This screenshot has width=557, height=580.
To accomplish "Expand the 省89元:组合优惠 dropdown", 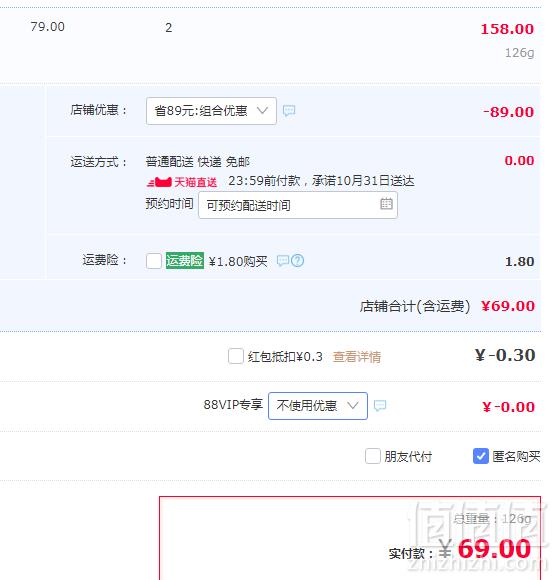I will coord(211,111).
